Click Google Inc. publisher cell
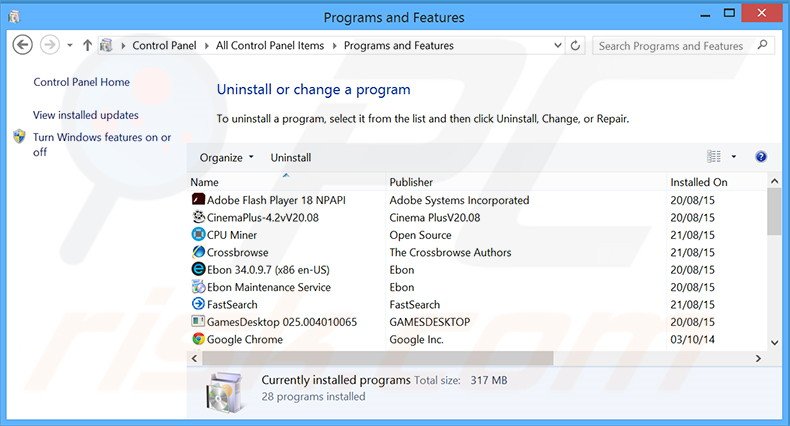790x426 pixels. (416, 339)
